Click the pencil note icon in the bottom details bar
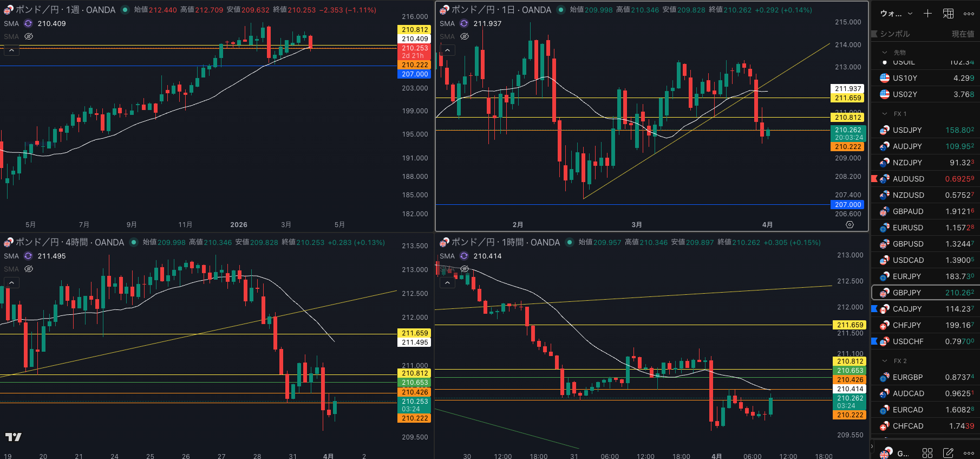Viewport: 980px width, 459px height. coord(948,452)
